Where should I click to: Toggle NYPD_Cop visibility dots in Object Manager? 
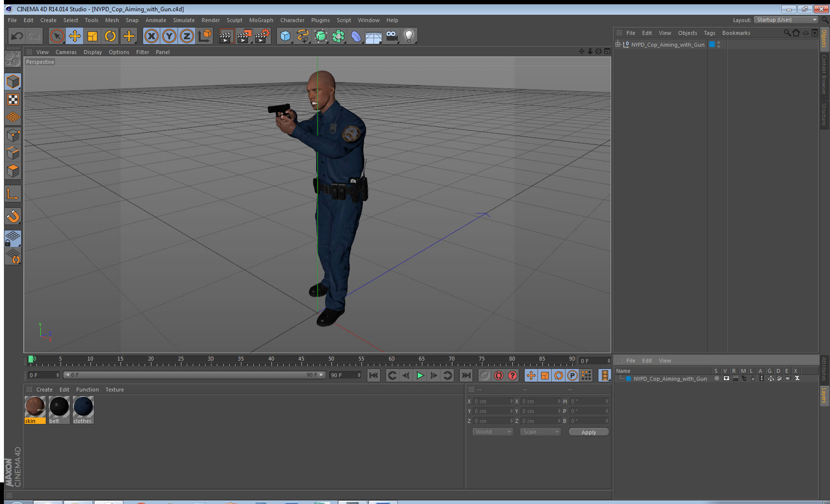tap(719, 44)
